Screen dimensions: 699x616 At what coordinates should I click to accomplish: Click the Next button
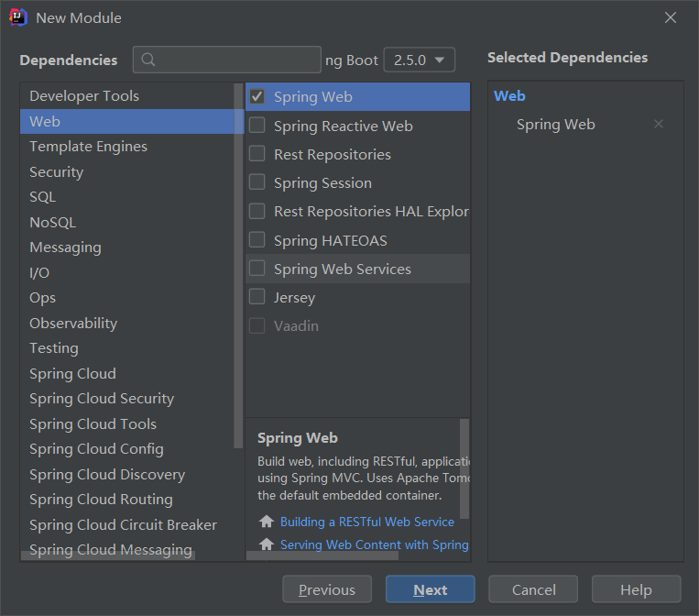pyautogui.click(x=431, y=589)
